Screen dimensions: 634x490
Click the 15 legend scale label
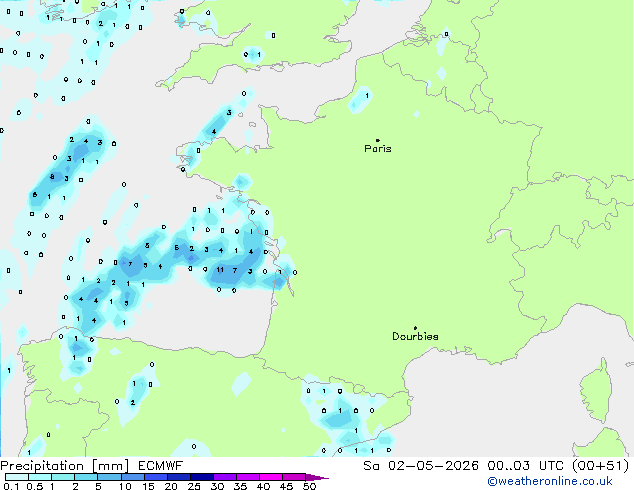(148, 486)
